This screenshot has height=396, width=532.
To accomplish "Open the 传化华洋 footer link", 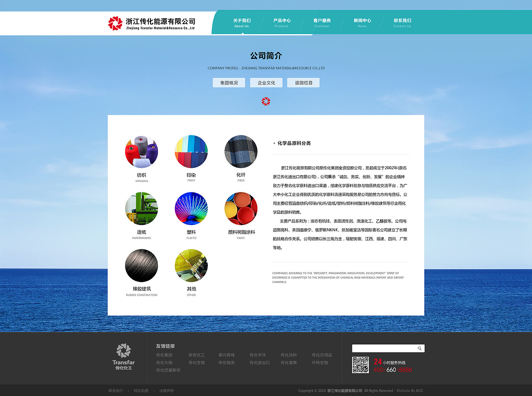I will [258, 355].
